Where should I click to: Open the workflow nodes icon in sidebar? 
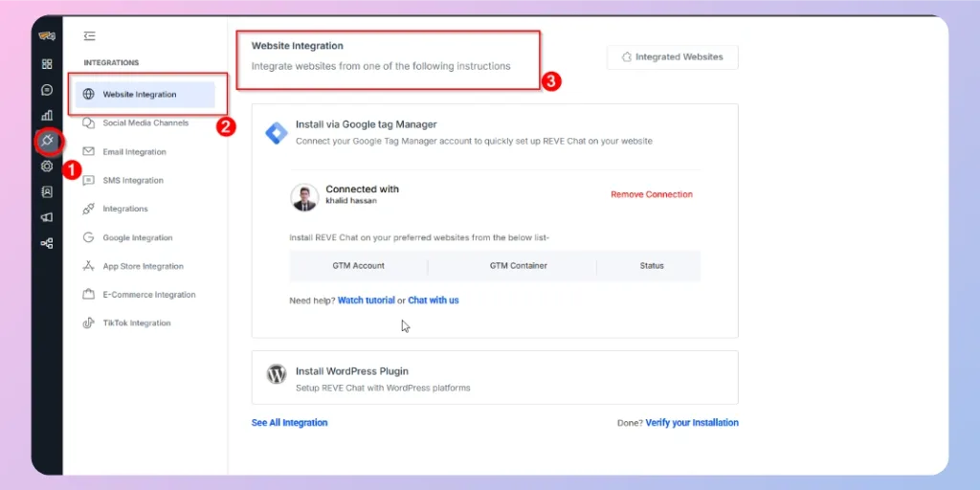pyautogui.click(x=47, y=243)
